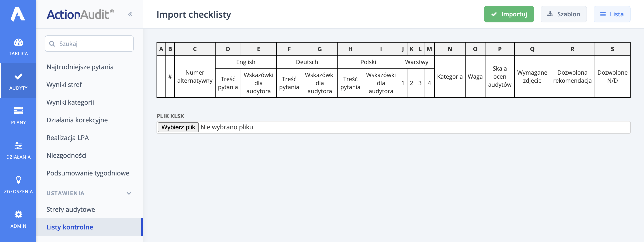The height and width of the screenshot is (242, 644).
Task: Open Działania korekcyjne link
Action: pos(77,120)
